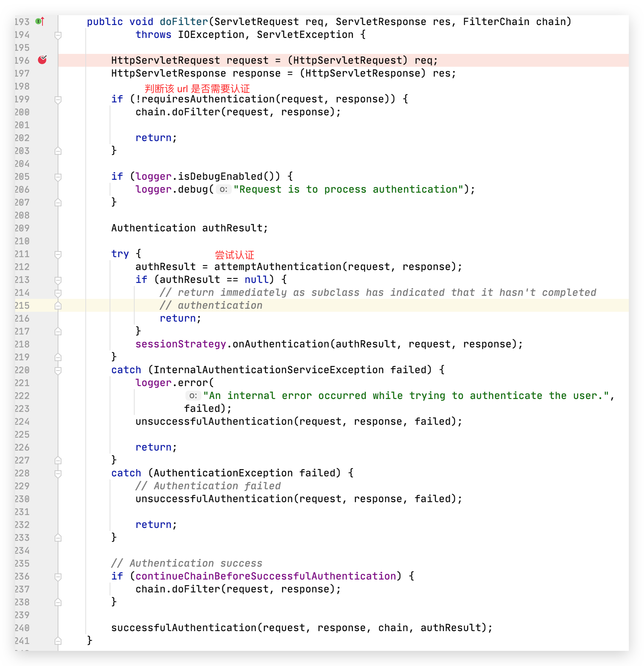Click fold end marker on line 219
Screen dimensions: 644x666
pos(58,357)
